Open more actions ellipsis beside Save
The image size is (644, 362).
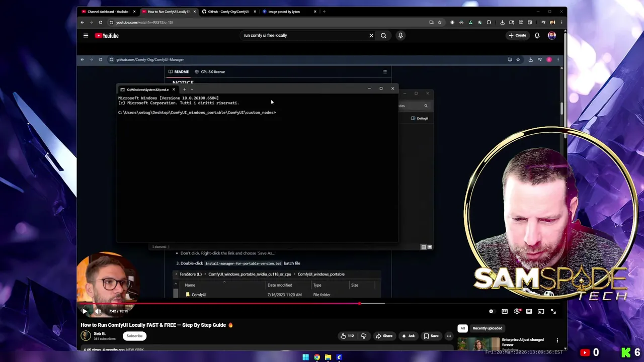(449, 336)
